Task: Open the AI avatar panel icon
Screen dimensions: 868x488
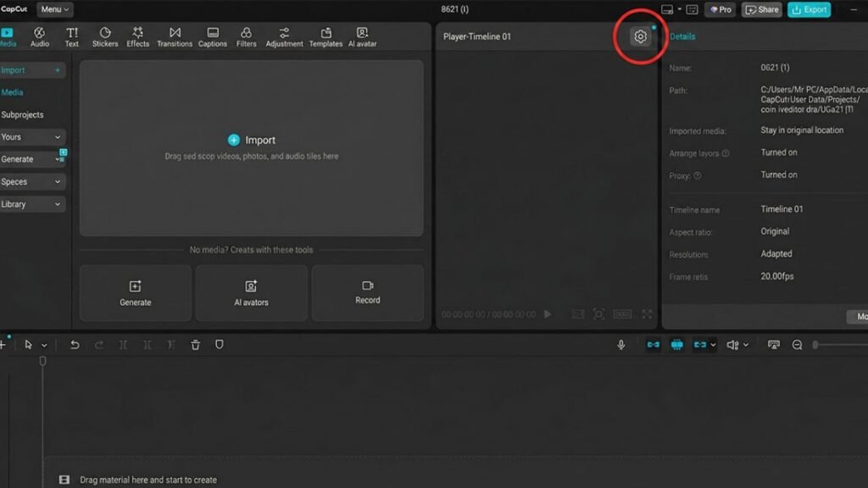Action: [x=362, y=36]
